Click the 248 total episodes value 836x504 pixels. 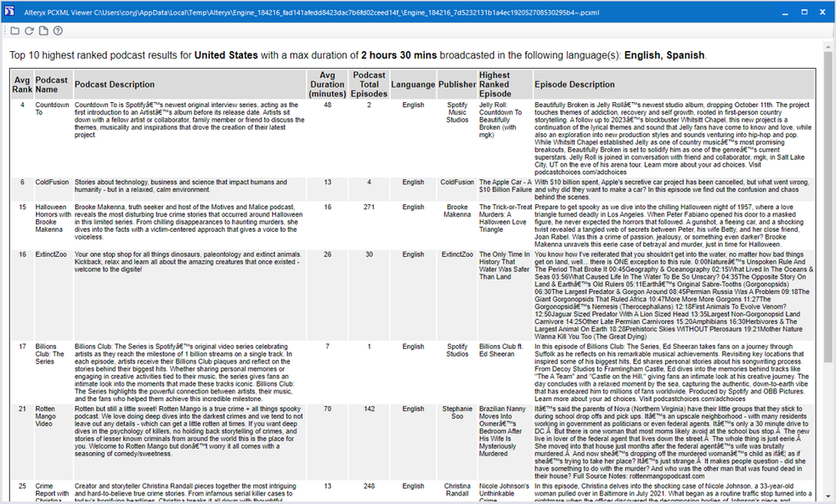click(369, 486)
